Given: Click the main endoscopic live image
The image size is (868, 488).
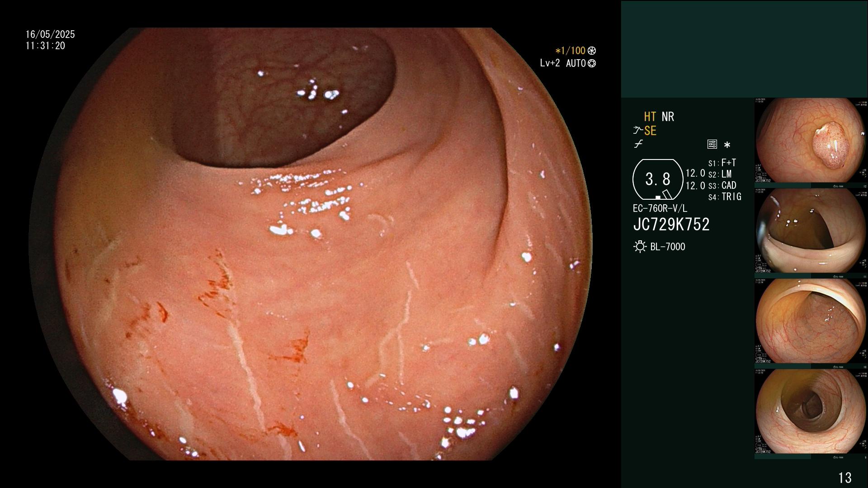Looking at the screenshot, I should (310, 244).
